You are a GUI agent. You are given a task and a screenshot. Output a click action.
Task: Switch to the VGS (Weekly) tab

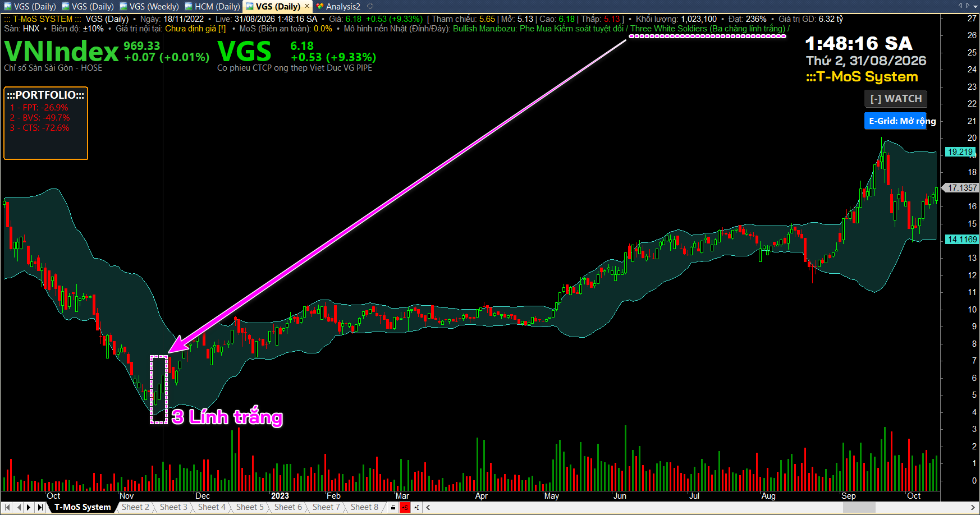149,7
